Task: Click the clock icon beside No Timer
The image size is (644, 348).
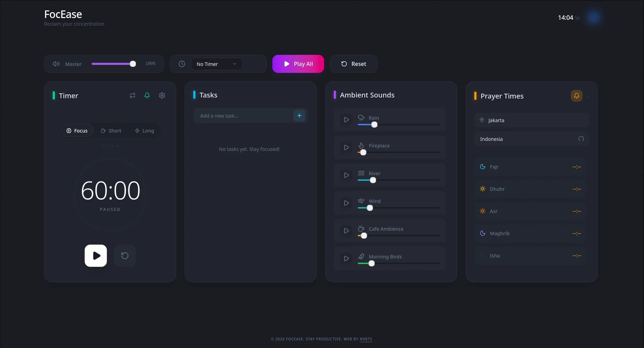Action: pyautogui.click(x=182, y=64)
